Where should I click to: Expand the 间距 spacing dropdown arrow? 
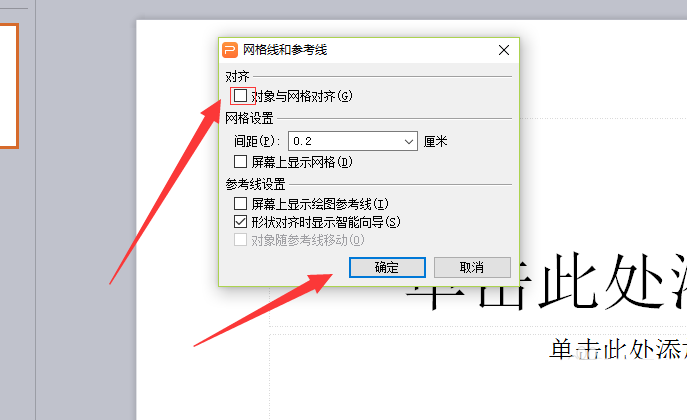[408, 141]
